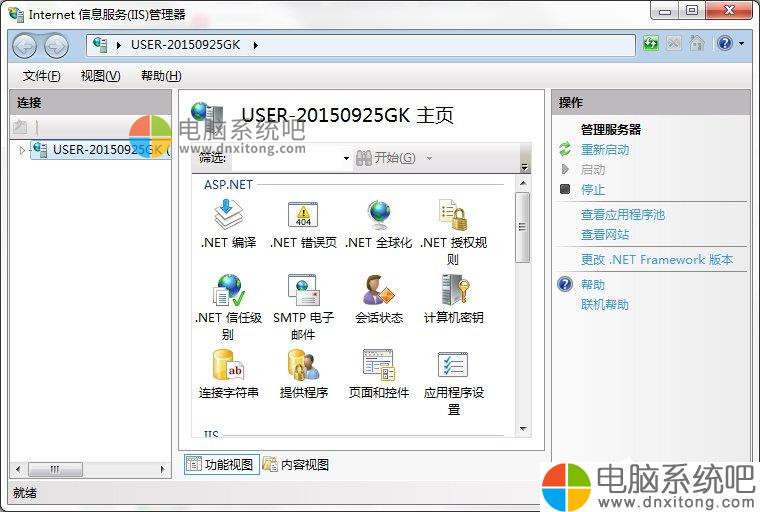Click the 帮助 action link
The image size is (760, 512).
point(593,285)
